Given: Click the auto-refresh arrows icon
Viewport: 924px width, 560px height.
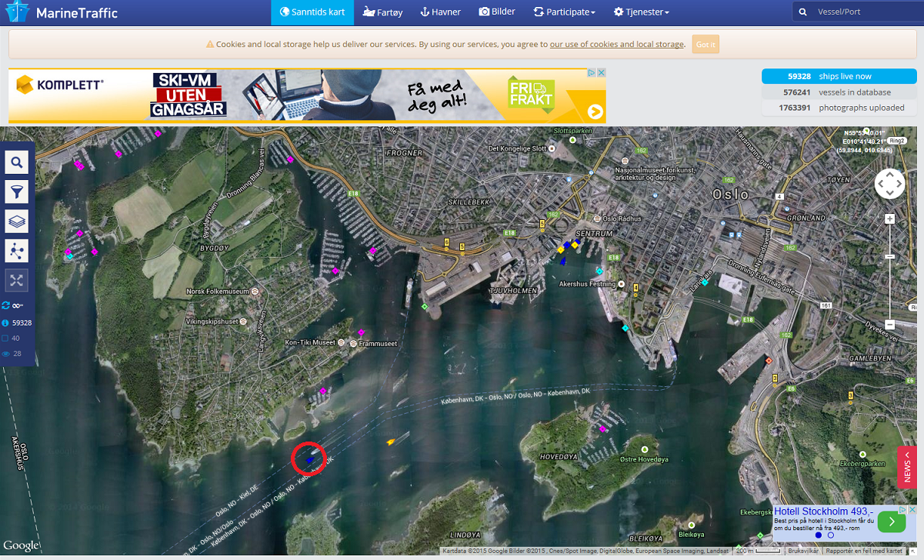Looking at the screenshot, I should (x=6, y=305).
